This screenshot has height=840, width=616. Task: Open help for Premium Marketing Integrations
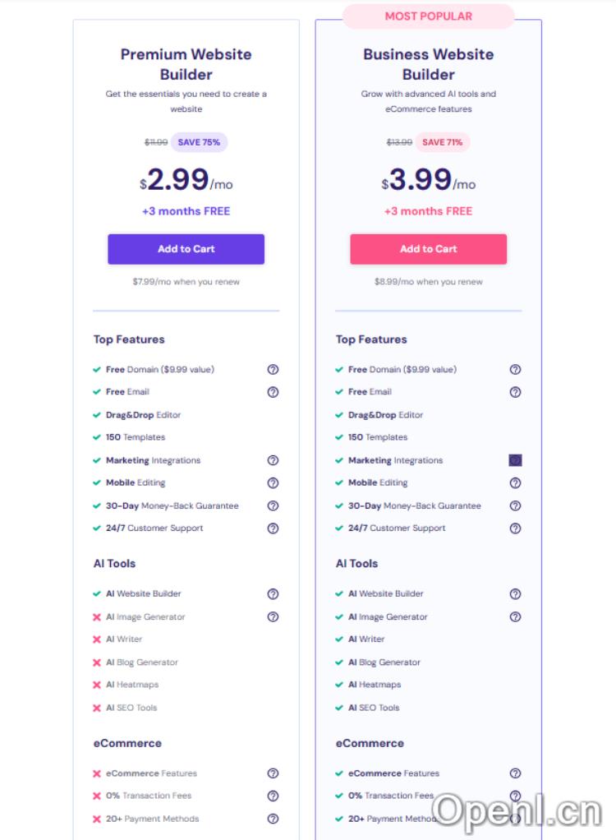pos(273,460)
